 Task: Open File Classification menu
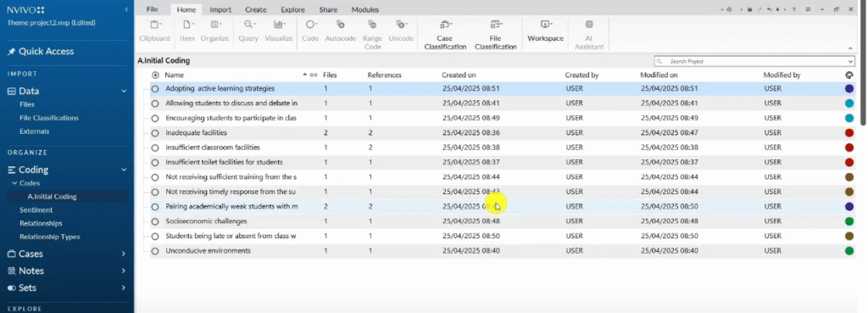[x=495, y=35]
